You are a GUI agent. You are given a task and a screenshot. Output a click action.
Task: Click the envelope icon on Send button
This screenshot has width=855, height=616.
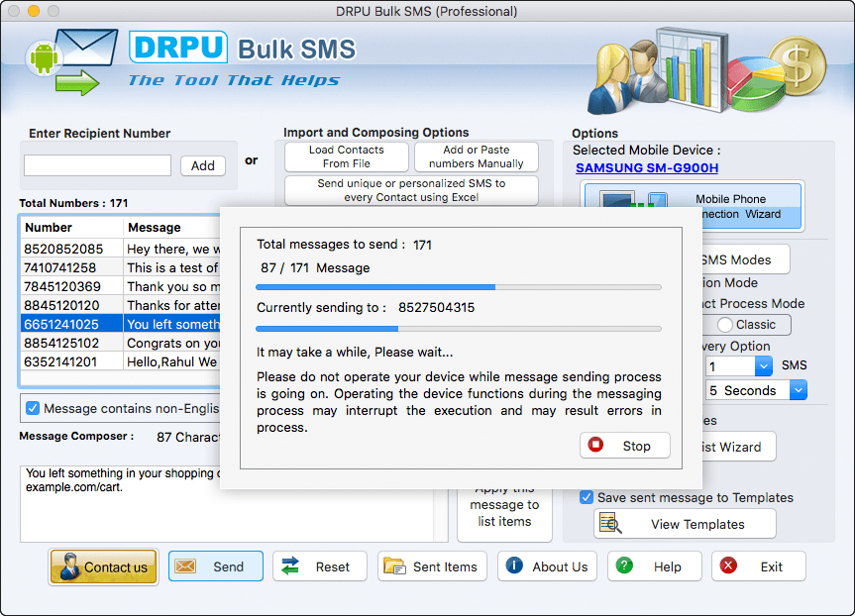point(185,566)
